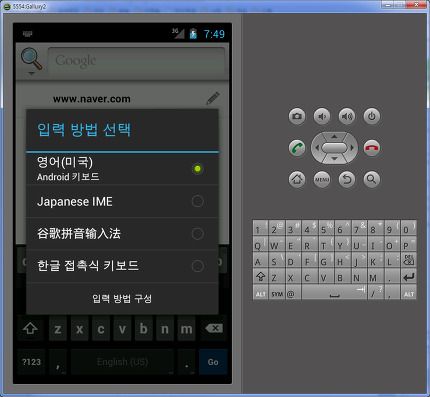Click the emulator Search button
This screenshot has width=430, height=397.
coord(372,179)
